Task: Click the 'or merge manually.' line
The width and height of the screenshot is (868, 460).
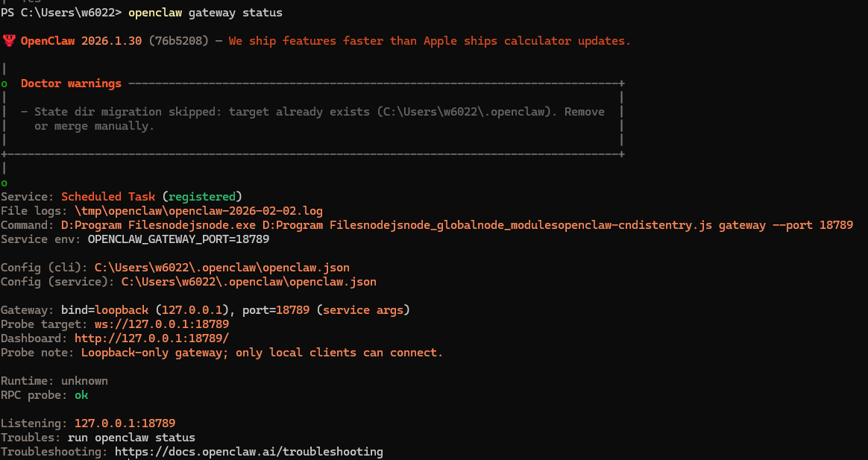Action: tap(94, 126)
